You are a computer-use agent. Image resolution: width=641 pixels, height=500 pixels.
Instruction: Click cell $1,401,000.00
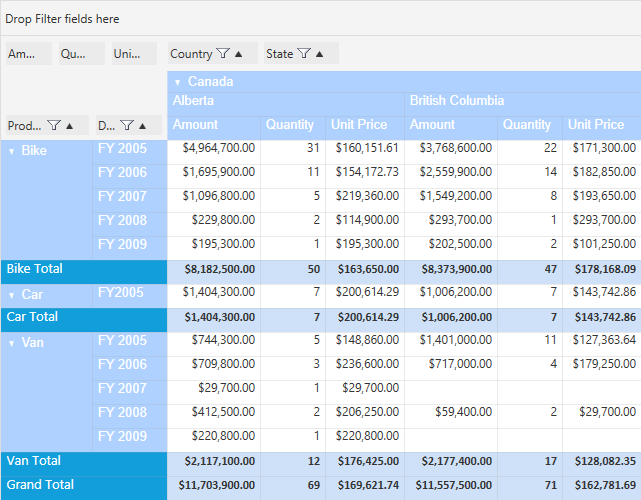451,344
